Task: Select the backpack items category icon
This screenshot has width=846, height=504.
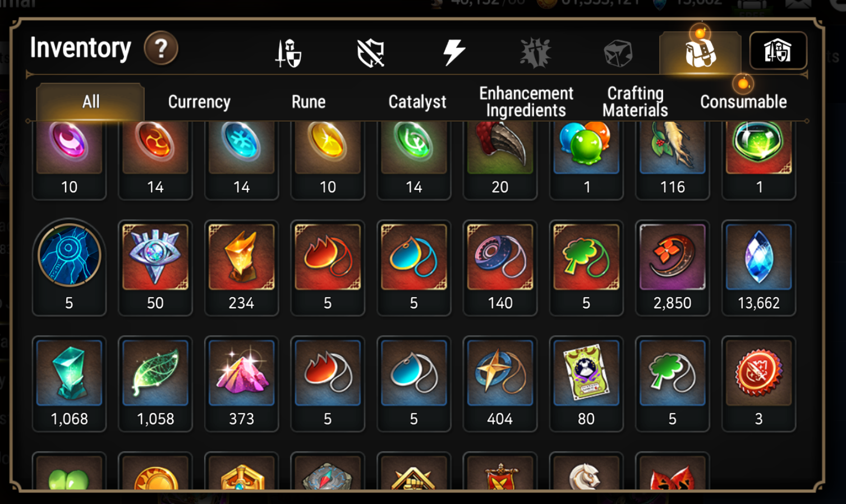Action: [x=700, y=53]
